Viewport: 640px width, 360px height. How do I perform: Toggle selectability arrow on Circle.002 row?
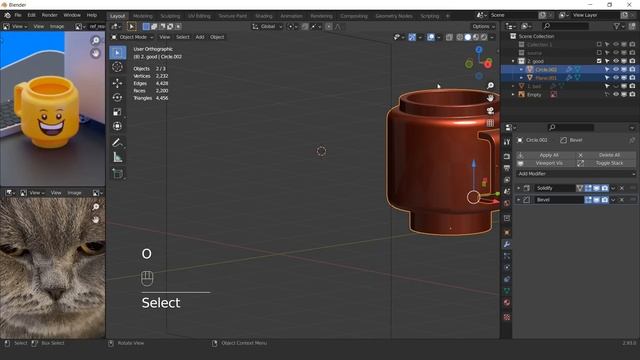tap(607, 69)
